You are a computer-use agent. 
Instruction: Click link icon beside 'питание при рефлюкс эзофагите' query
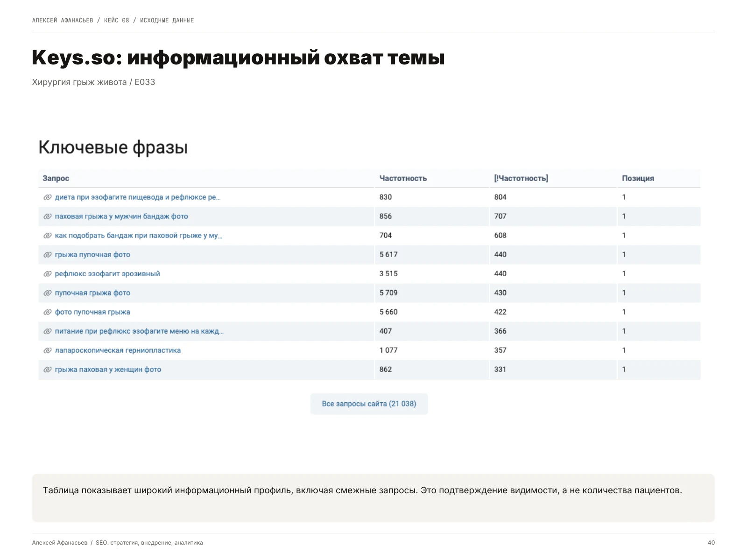click(47, 331)
